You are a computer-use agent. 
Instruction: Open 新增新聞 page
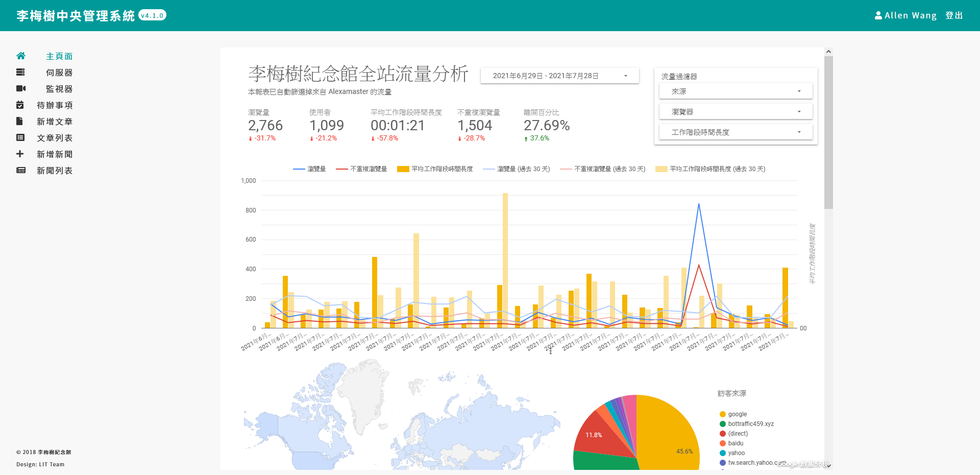[55, 154]
